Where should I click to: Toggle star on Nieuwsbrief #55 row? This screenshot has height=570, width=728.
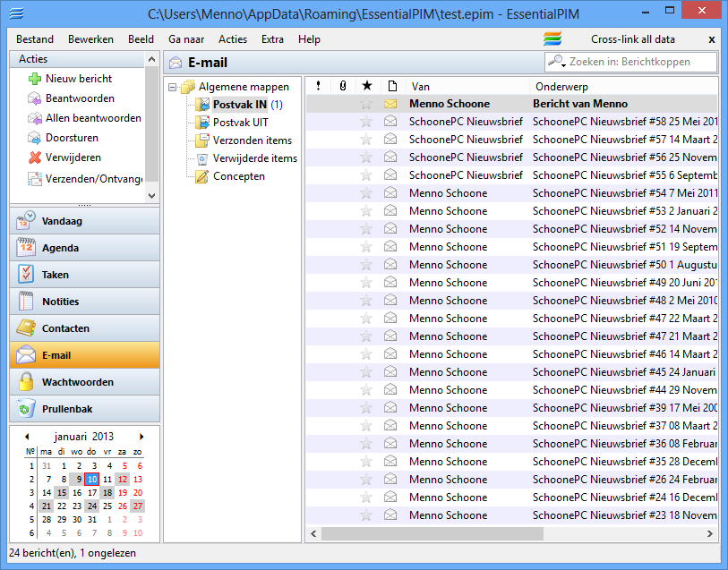pos(366,175)
